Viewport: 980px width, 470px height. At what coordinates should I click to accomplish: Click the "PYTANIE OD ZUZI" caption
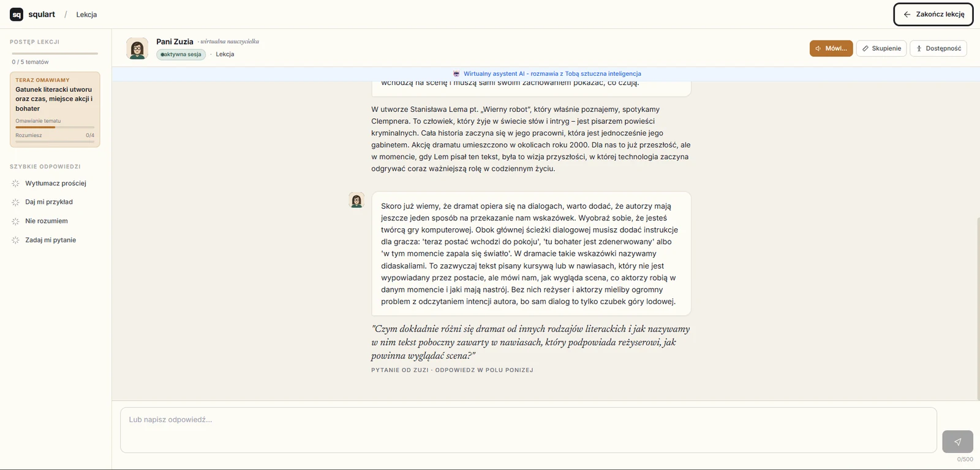point(452,370)
